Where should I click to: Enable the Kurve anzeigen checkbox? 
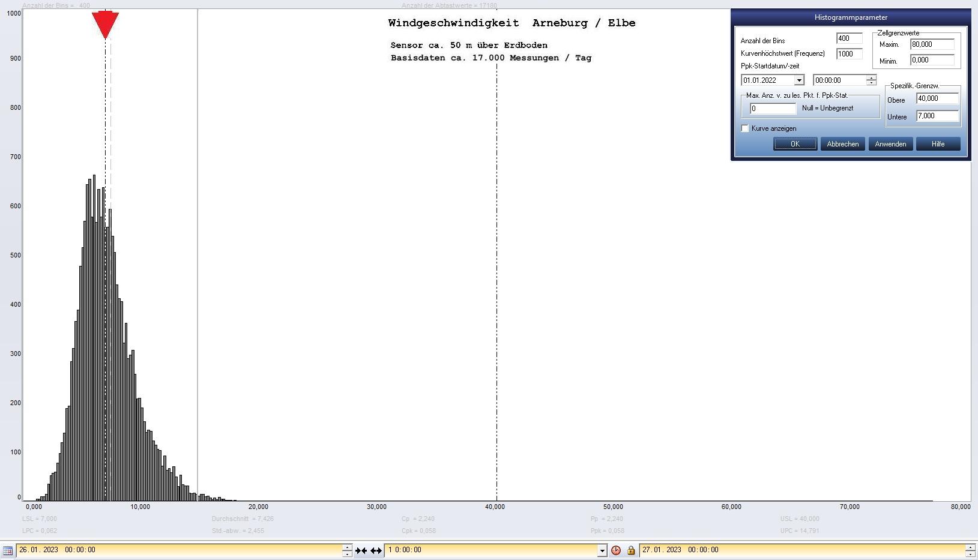(x=745, y=128)
